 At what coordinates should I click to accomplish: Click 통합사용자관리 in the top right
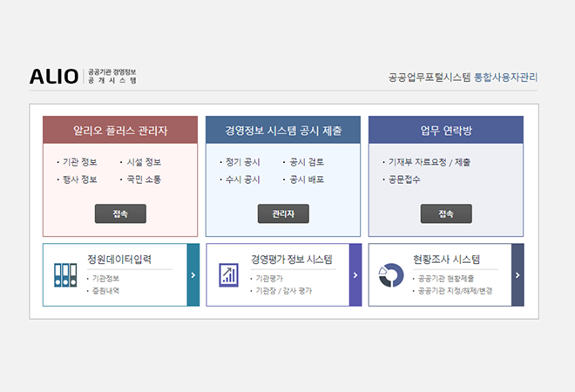(505, 77)
